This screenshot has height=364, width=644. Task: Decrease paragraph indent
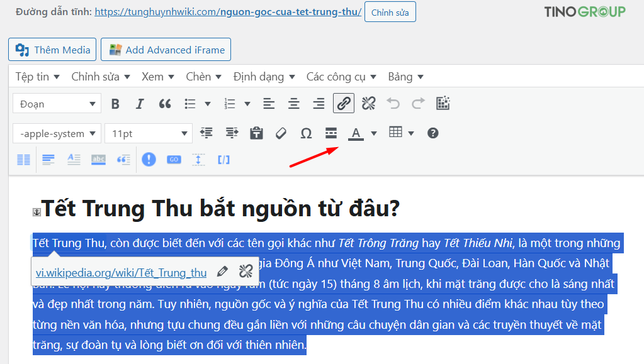[x=206, y=133]
